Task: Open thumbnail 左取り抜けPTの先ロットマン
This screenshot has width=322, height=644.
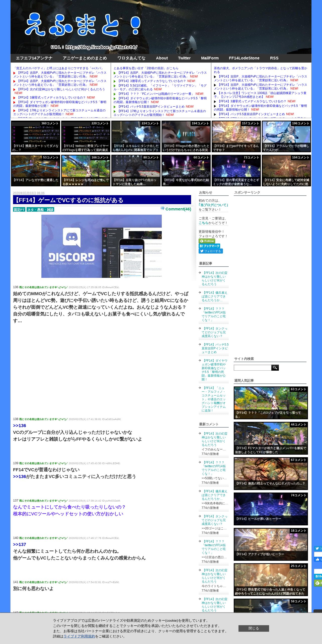Action: (136, 171)
